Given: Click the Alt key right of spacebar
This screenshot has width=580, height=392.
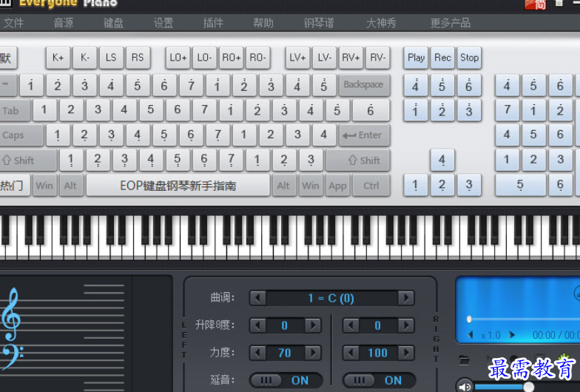Looking at the screenshot, I should point(283,185).
